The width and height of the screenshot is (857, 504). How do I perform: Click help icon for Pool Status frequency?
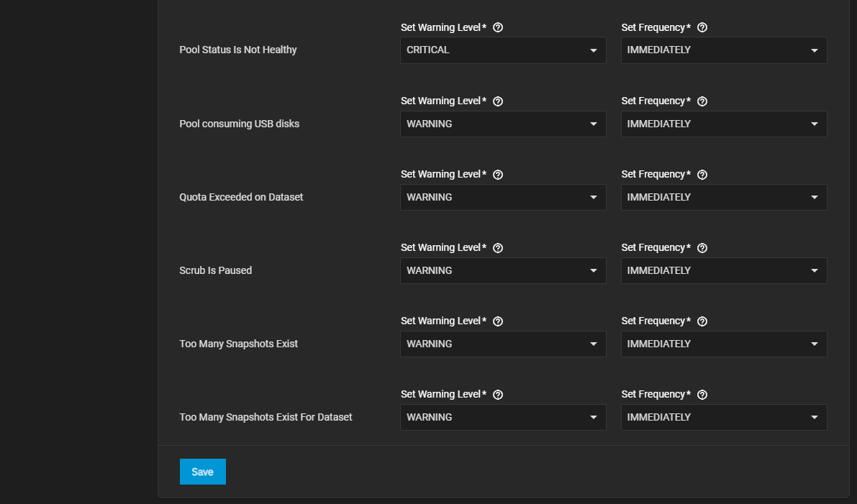[702, 27]
